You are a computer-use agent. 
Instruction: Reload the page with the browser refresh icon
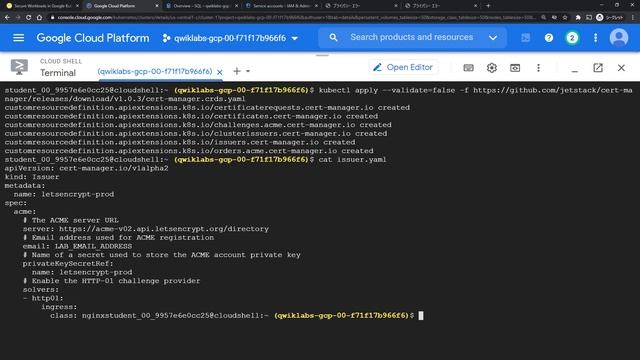(x=29, y=18)
